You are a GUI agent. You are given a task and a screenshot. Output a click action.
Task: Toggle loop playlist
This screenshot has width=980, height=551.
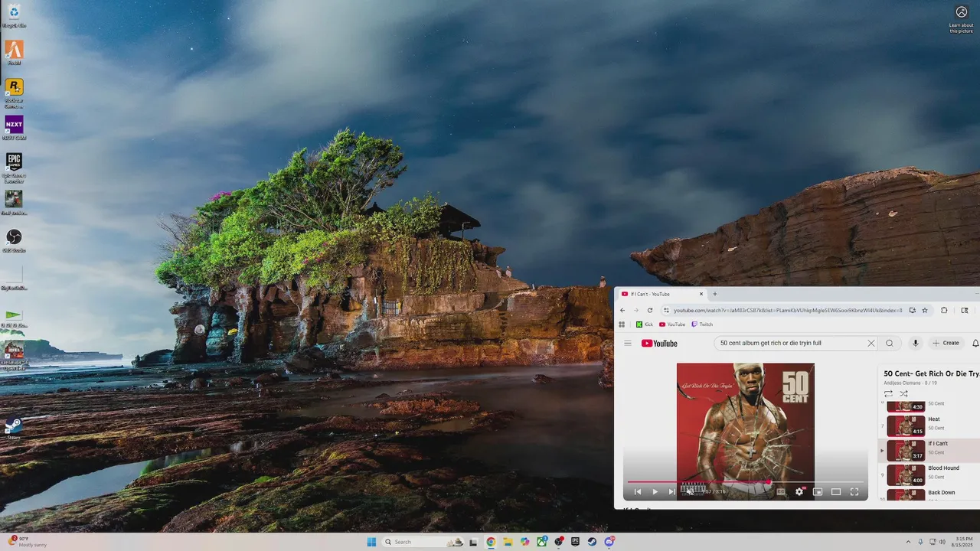coord(888,393)
